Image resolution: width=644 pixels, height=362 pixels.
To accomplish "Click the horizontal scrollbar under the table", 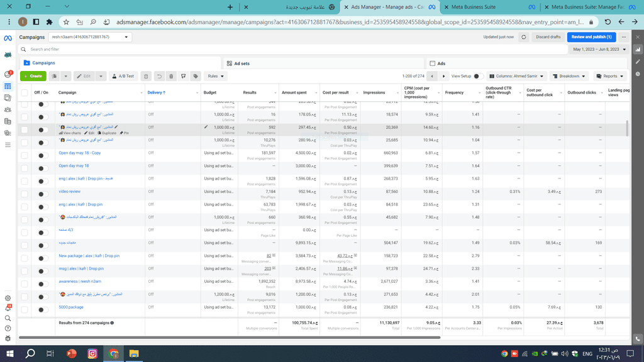I will coord(230,337).
